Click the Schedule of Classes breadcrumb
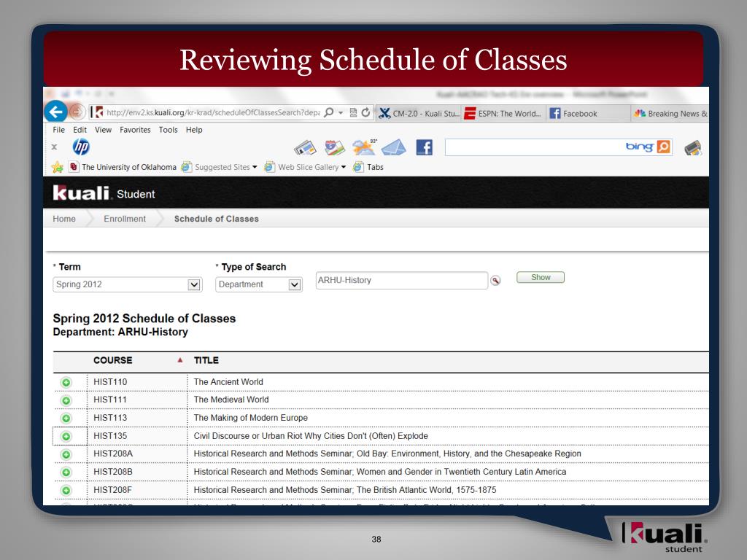The width and height of the screenshot is (747, 560). (216, 219)
